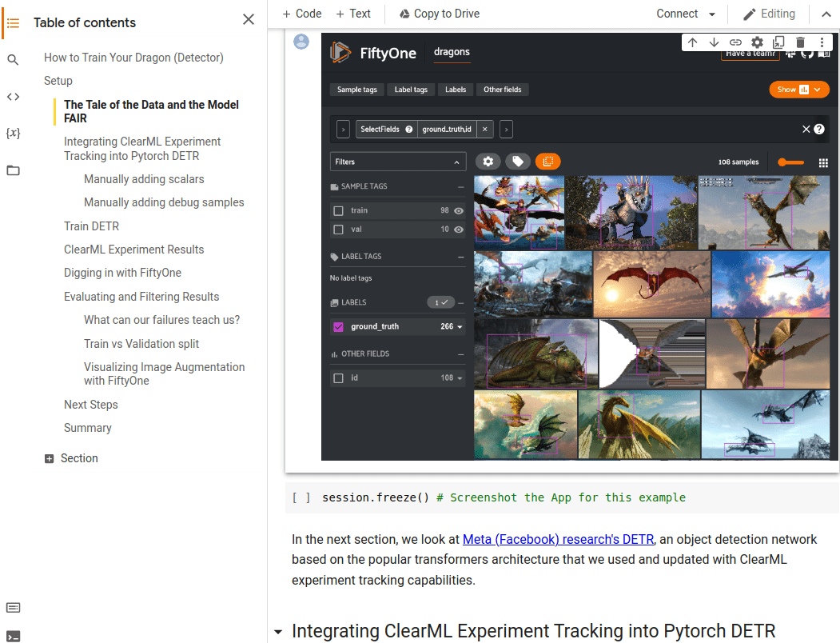Select the Label tags tab
Viewport: 840px width, 643px height.
[x=411, y=90]
